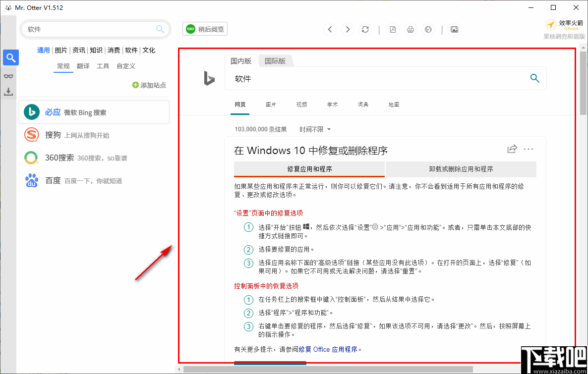Image resolution: width=588 pixels, height=374 pixels.
Task: Open the three-dot more menu on answer card
Action: point(529,149)
